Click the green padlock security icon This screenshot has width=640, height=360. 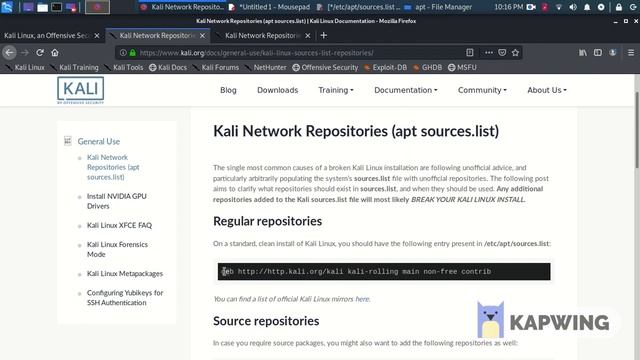pos(132,53)
